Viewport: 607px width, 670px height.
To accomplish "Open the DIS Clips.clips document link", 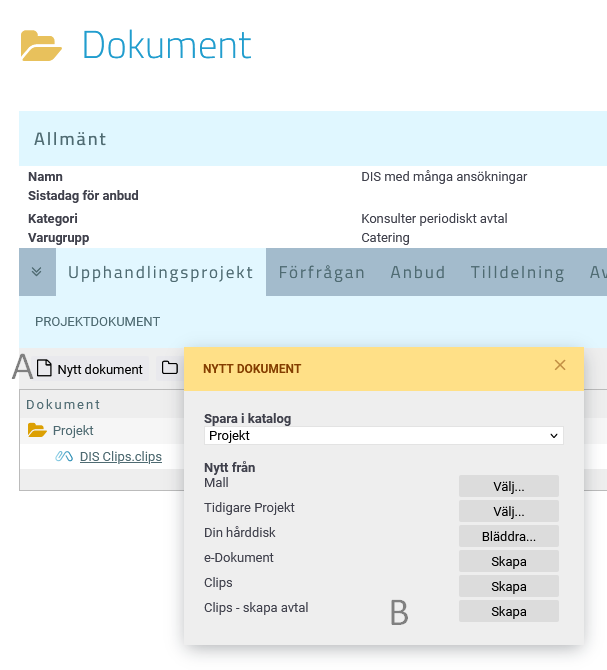I will [x=121, y=456].
